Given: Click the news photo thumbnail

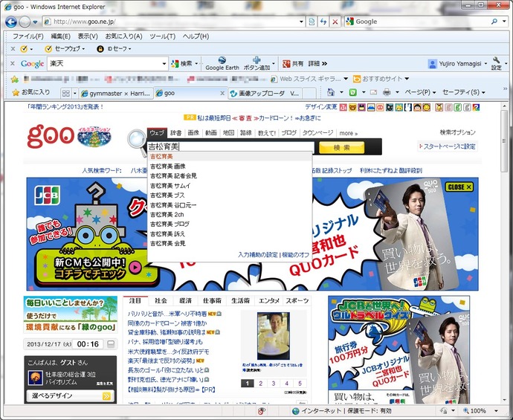Looking at the screenshot, I should 274,336.
